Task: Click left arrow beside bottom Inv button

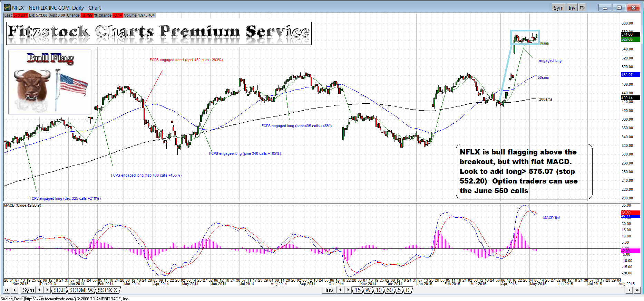Action: tap(341, 290)
